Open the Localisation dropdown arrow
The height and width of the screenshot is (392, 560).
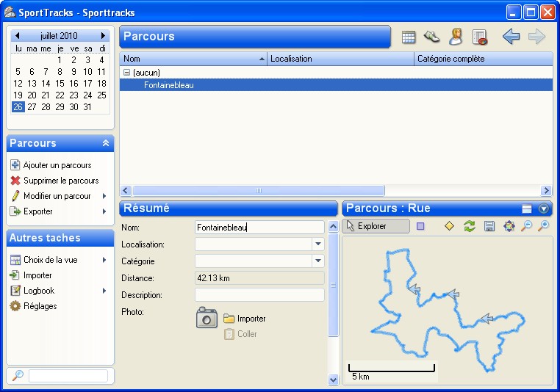point(318,244)
